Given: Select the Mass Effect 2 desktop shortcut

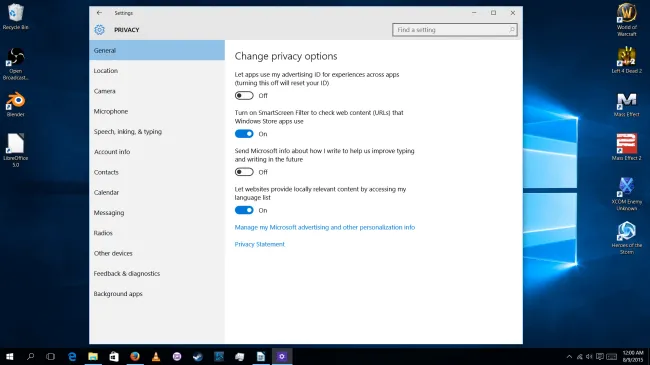Looking at the screenshot, I should (627, 147).
